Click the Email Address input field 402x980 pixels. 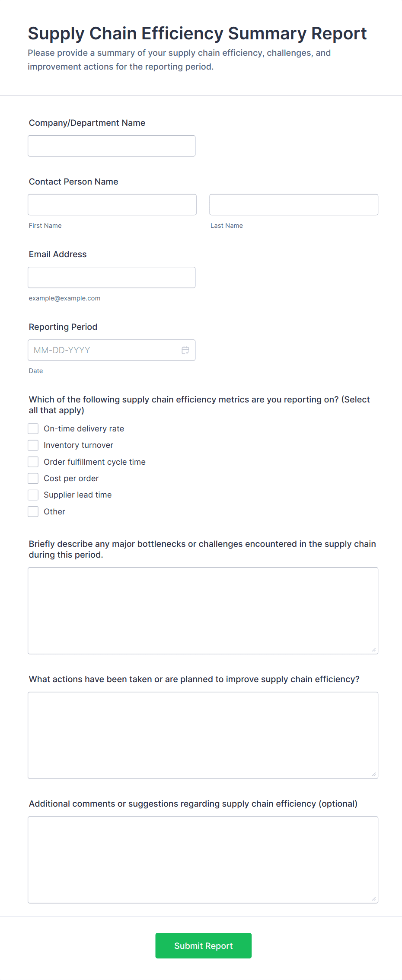pyautogui.click(x=112, y=277)
